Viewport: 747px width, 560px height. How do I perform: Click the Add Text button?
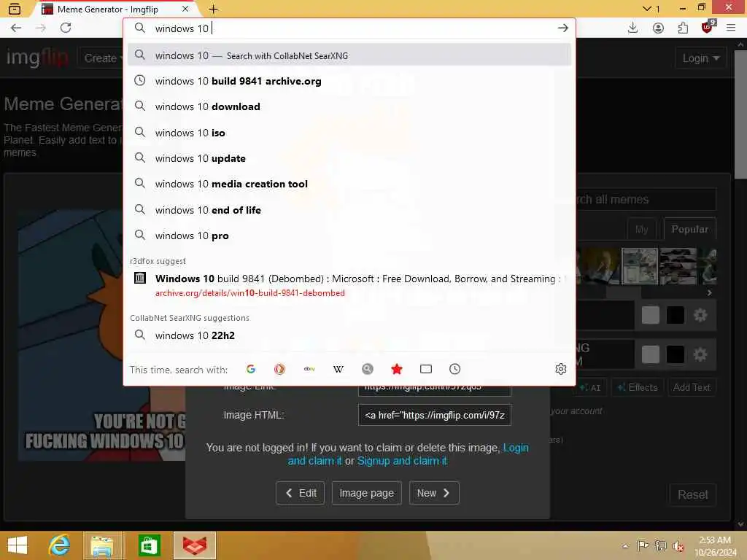692,387
